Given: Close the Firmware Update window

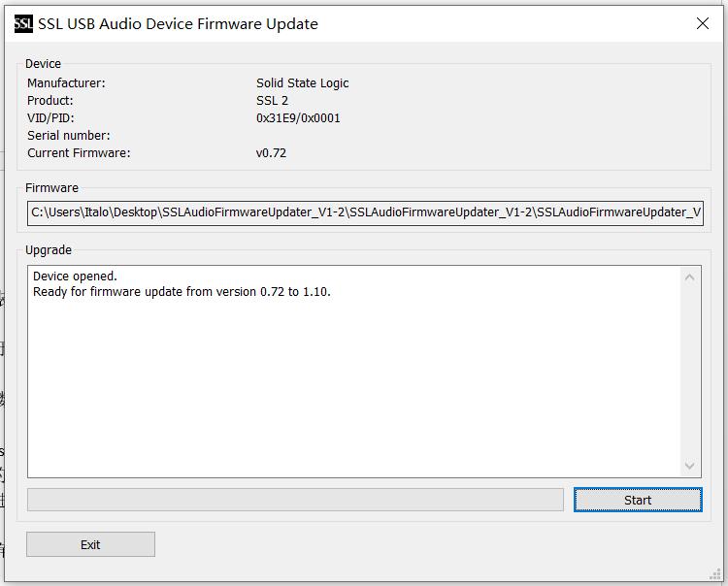Looking at the screenshot, I should coord(703,23).
